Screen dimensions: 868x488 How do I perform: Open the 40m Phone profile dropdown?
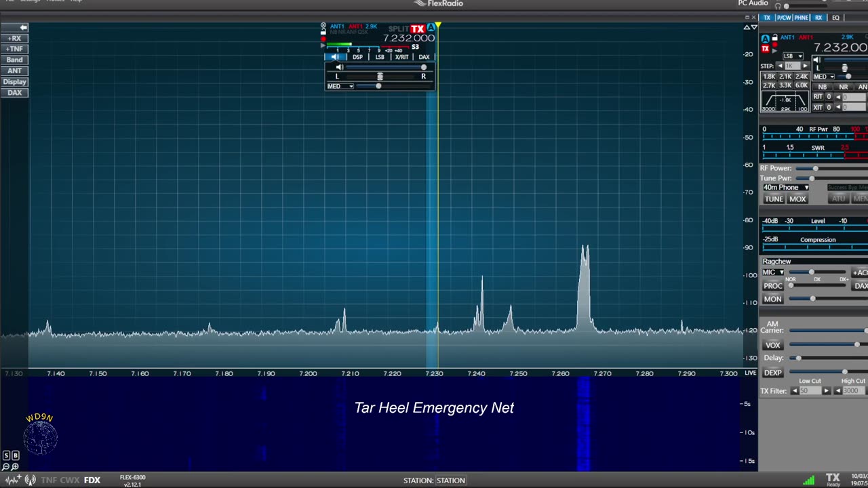786,187
